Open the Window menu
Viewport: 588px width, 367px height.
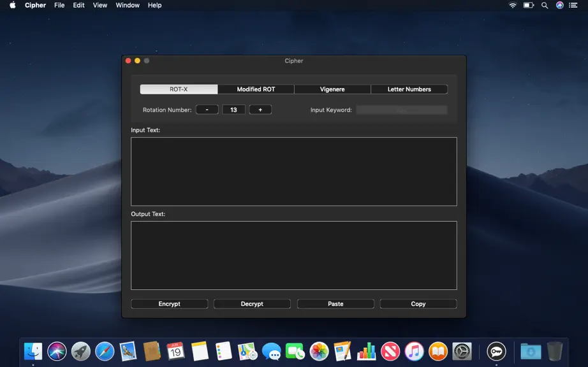click(128, 5)
